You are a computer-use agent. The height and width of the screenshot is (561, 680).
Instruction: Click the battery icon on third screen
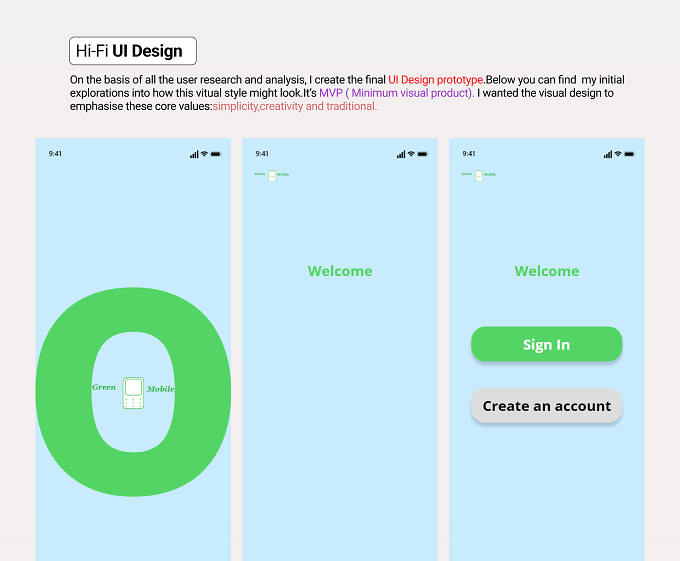(x=630, y=154)
